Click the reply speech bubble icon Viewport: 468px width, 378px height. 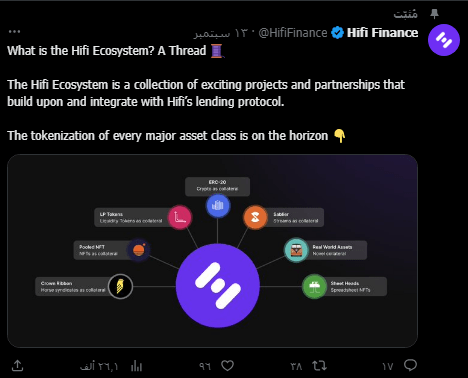(410, 365)
